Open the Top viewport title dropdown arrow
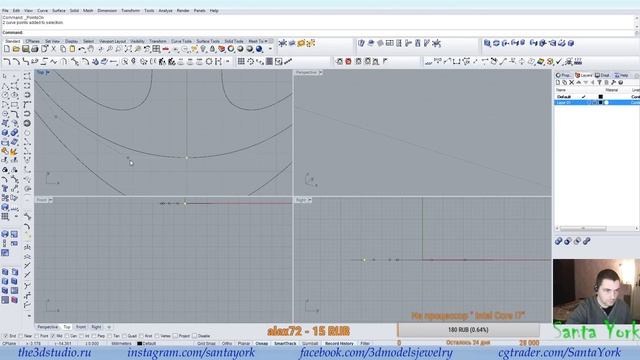Image resolution: width=640 pixels, height=360 pixels. click(48, 73)
